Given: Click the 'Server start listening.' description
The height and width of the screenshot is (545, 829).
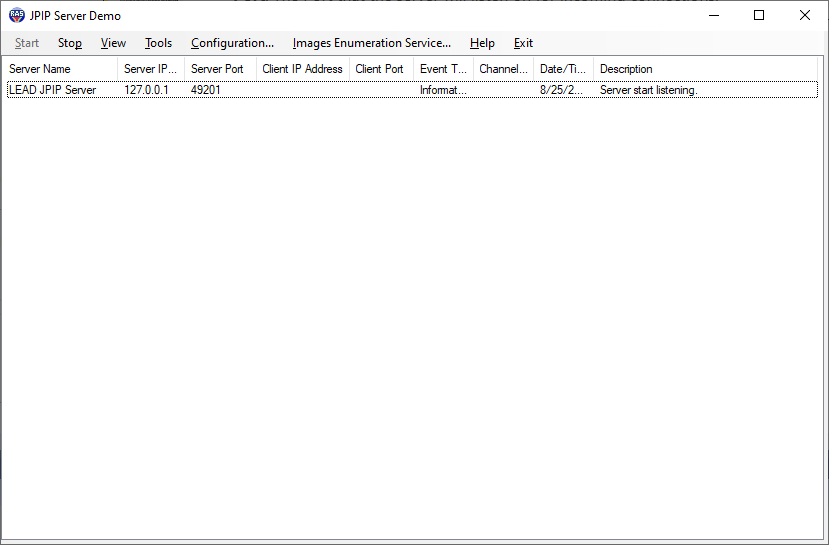Looking at the screenshot, I should 649,90.
